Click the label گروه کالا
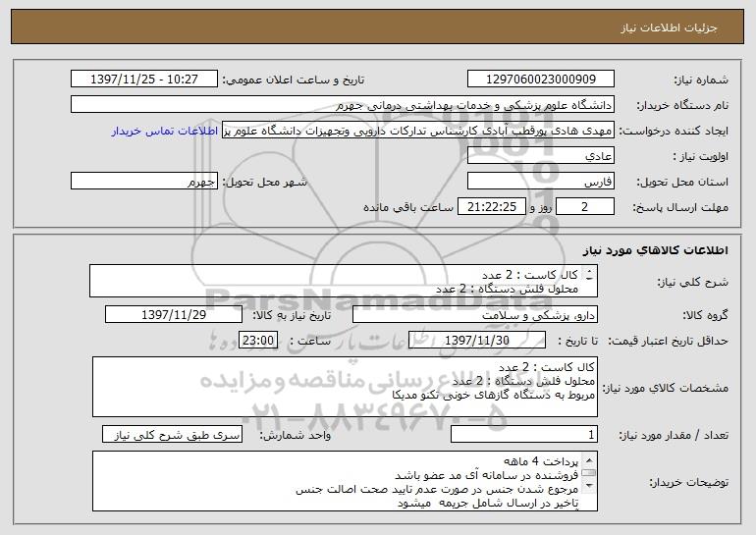Viewport: 756px width, 535px height. coord(706,316)
